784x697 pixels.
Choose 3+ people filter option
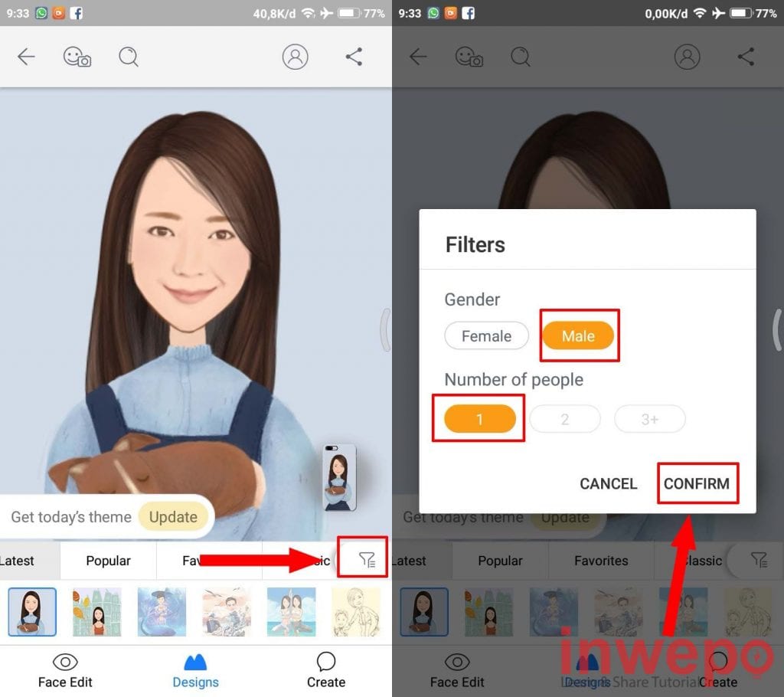[650, 419]
